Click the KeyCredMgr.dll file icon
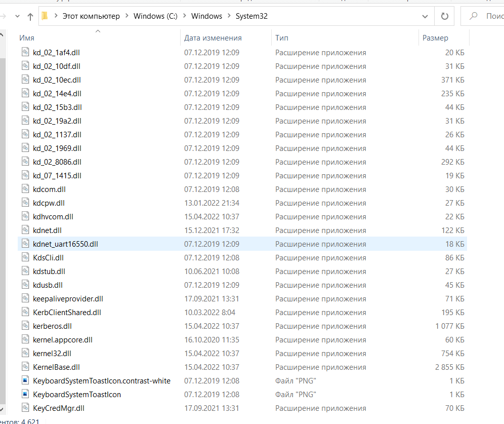Image resolution: width=504 pixels, height=424 pixels. 25,408
